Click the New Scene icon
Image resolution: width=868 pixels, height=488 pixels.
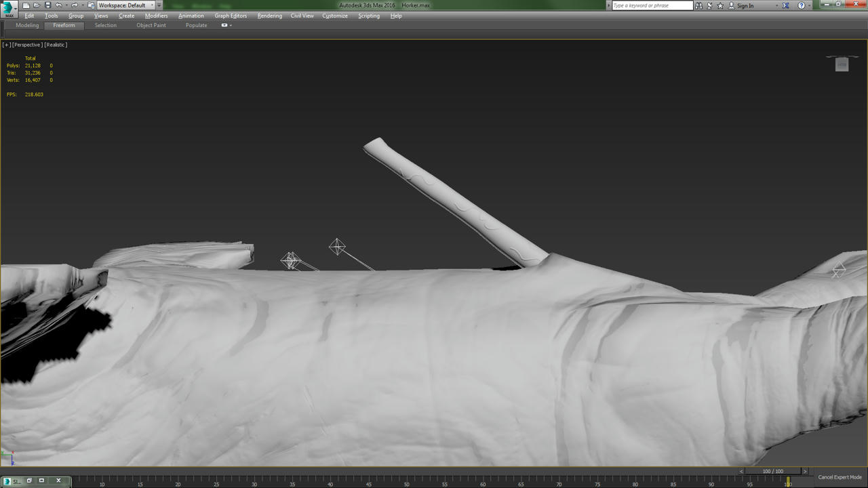26,5
